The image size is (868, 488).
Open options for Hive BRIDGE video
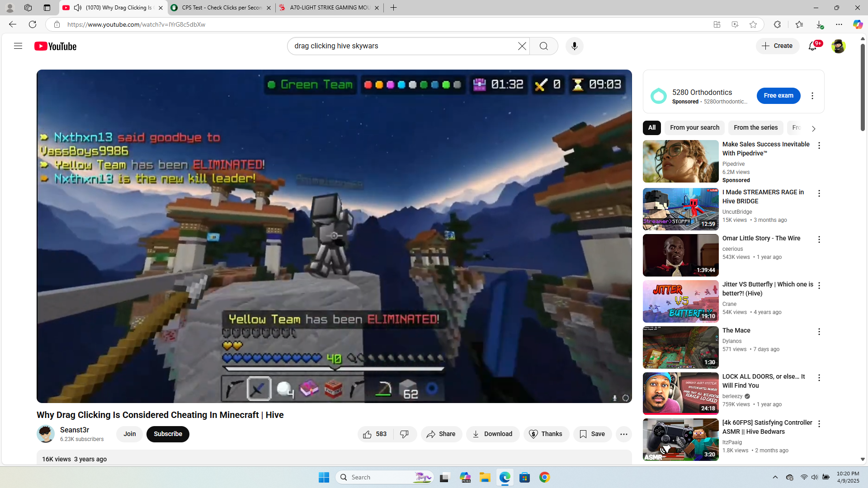click(x=819, y=193)
